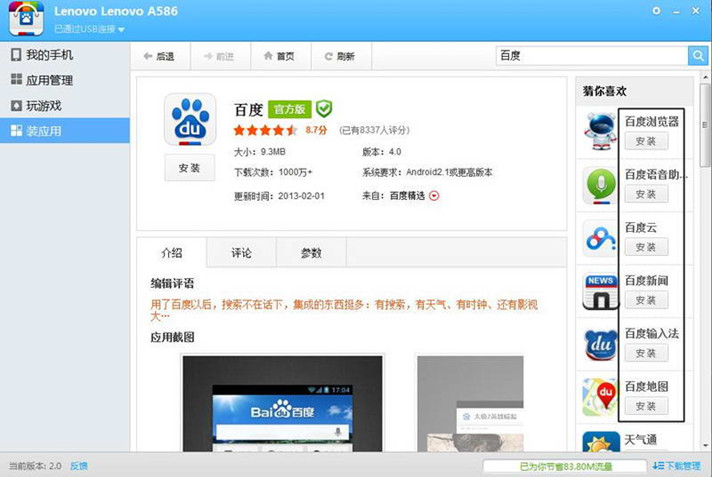Expand the 百度精选 source dropdown arrow
This screenshot has height=477, width=712.
coord(434,196)
